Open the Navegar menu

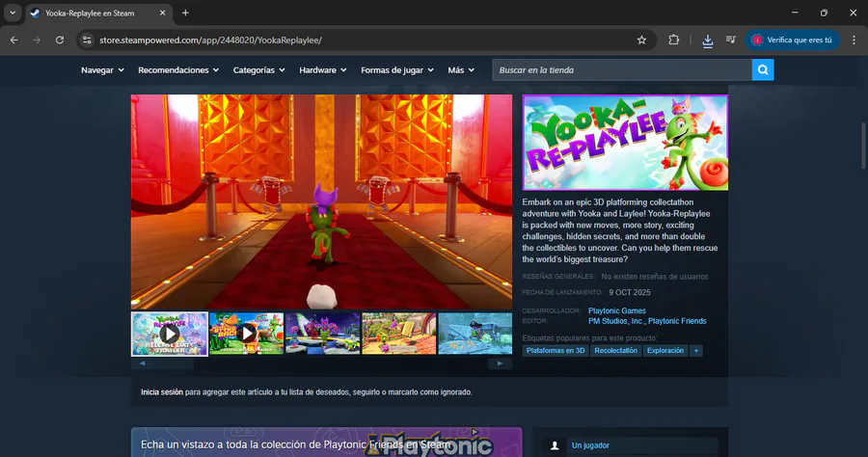[x=102, y=70]
